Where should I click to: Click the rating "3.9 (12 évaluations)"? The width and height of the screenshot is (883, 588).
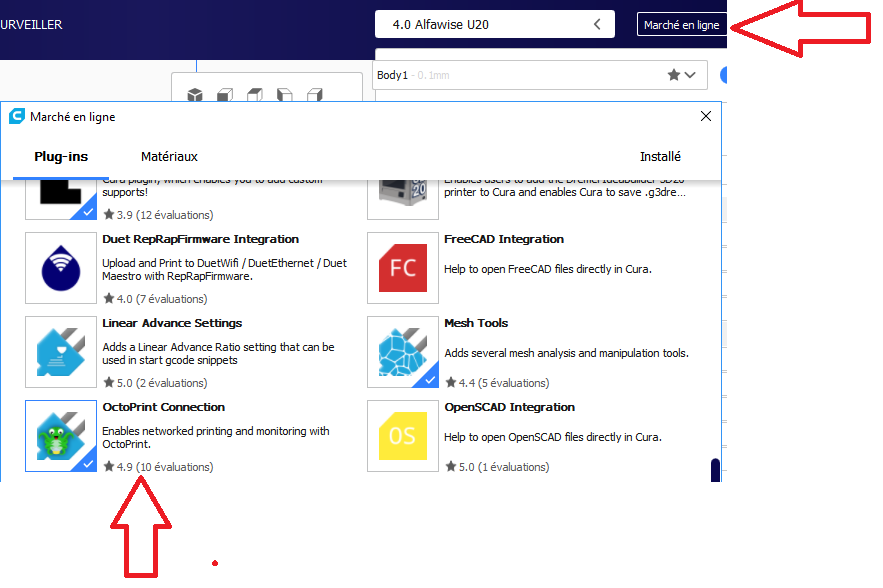pos(158,215)
